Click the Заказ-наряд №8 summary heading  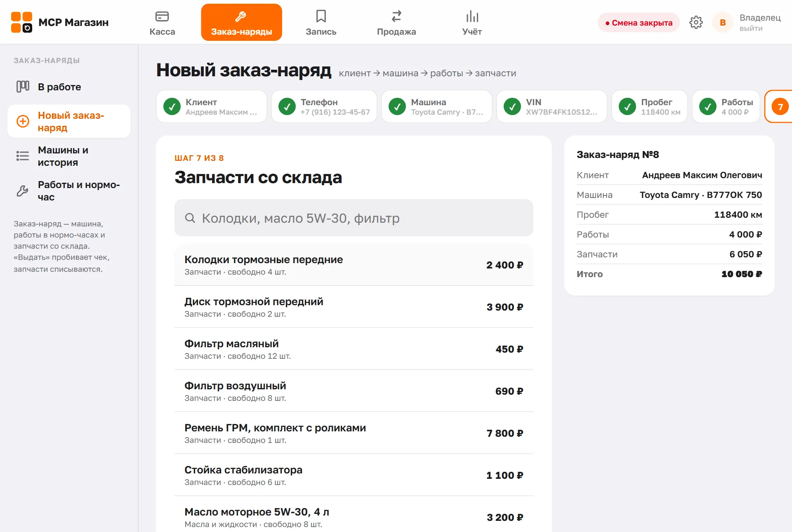pos(618,155)
